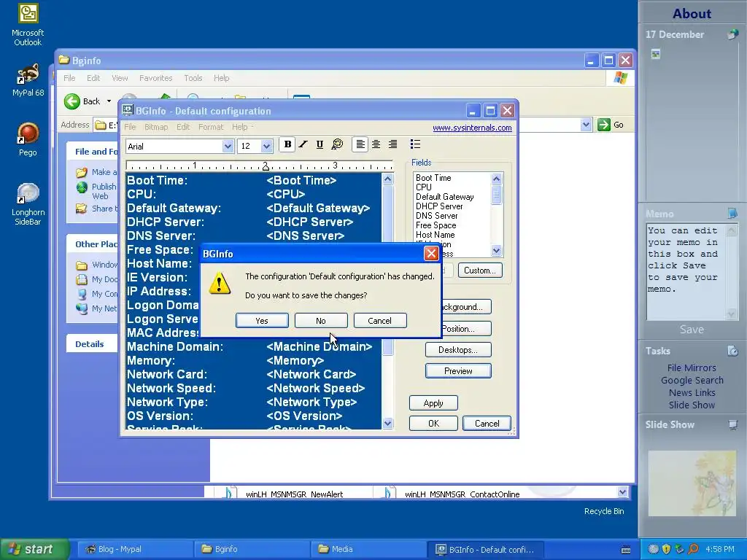Open Microsoft Outlook desktop icon

[x=28, y=25]
